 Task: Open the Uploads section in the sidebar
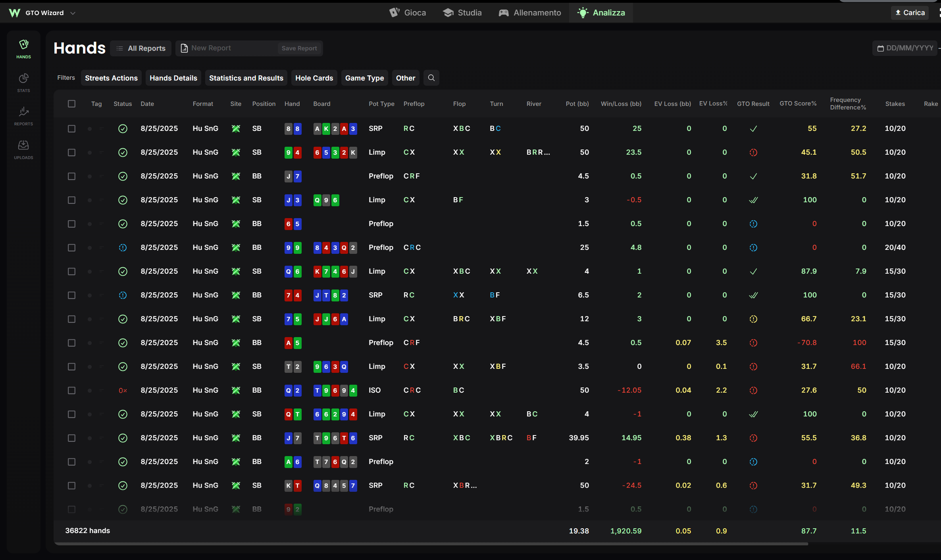point(23,149)
